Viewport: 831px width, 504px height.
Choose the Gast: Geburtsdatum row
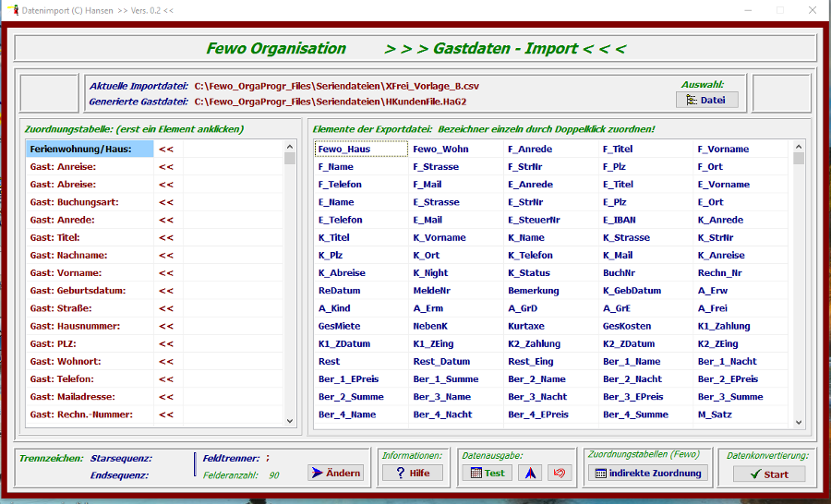pyautogui.click(x=90, y=291)
